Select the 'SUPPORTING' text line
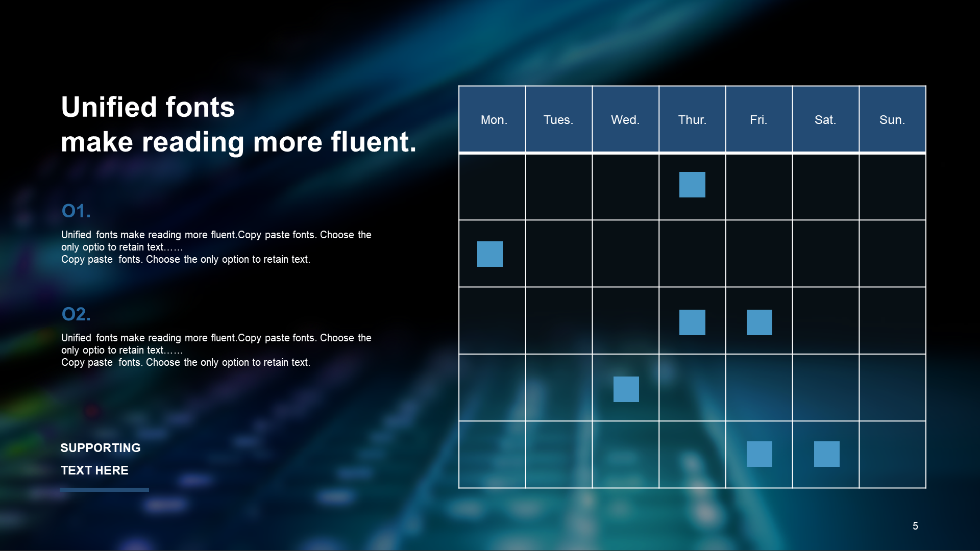 tap(101, 448)
